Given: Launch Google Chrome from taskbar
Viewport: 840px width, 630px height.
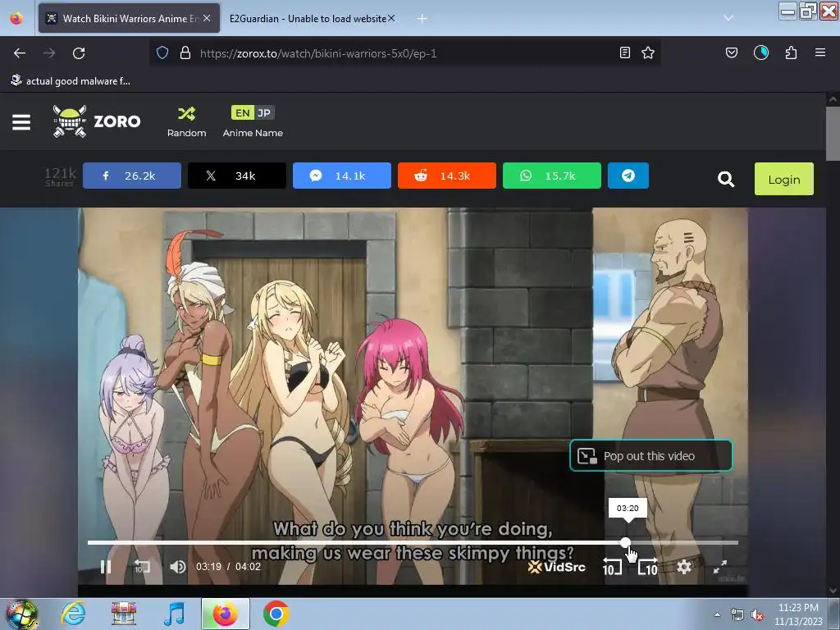Looking at the screenshot, I should click(276, 614).
